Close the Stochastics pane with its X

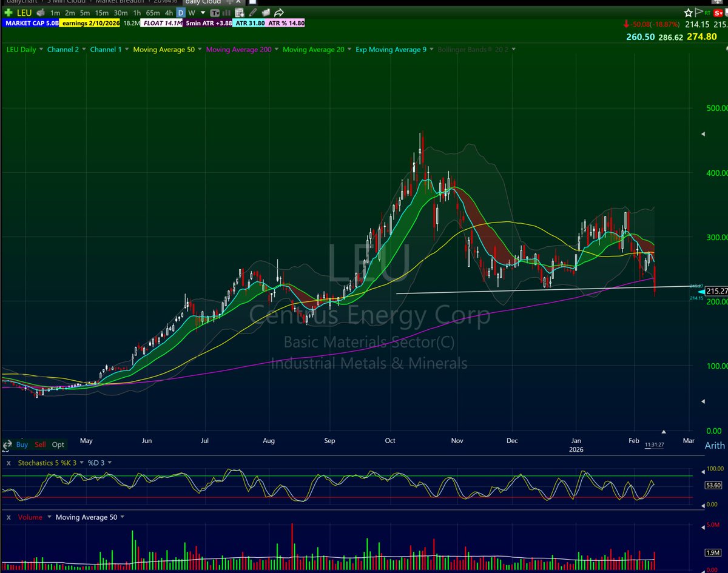point(7,463)
